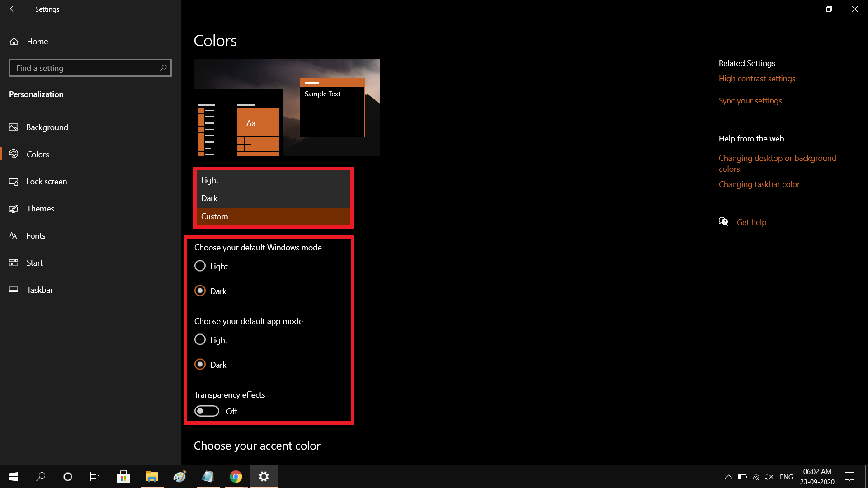Open Start personalization settings
Screen dimensions: 868x488
point(34,263)
